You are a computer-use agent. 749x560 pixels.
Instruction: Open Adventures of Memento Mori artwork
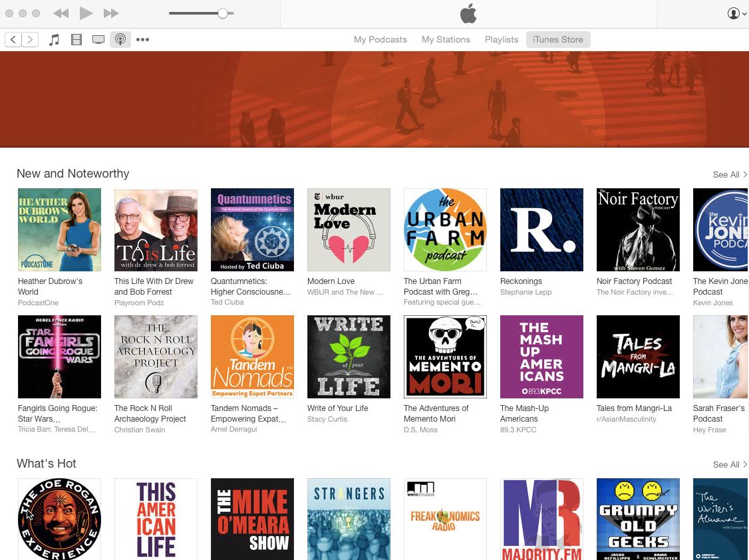pyautogui.click(x=445, y=356)
